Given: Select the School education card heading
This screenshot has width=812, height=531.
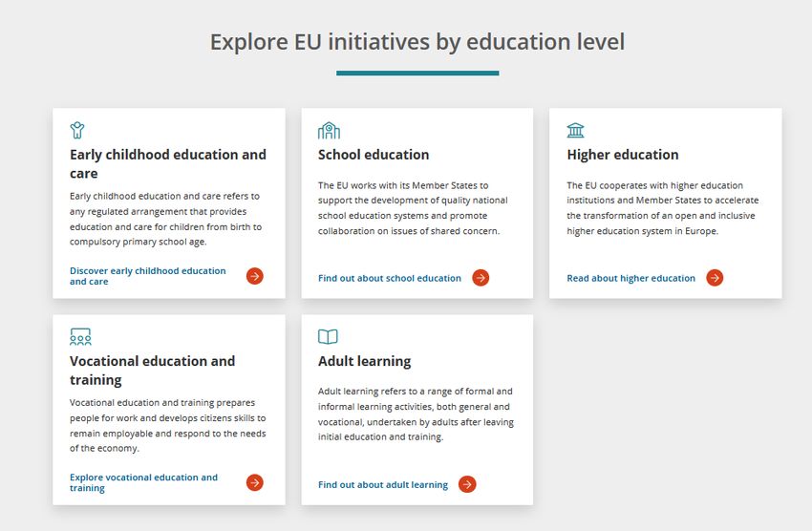Looking at the screenshot, I should pyautogui.click(x=374, y=155).
